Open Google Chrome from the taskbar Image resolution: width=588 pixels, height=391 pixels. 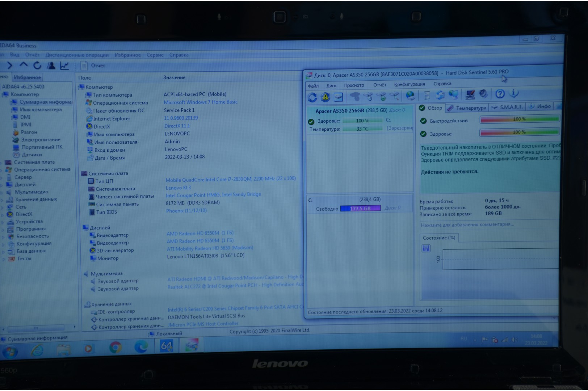coord(115,348)
